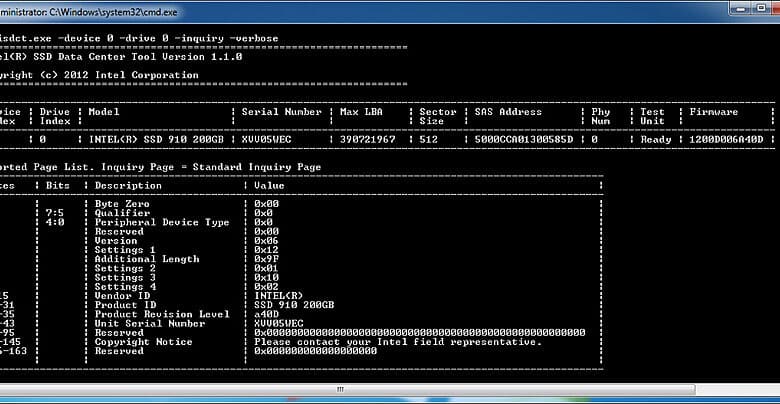
Task: Click the Version description
Action: [x=116, y=241]
